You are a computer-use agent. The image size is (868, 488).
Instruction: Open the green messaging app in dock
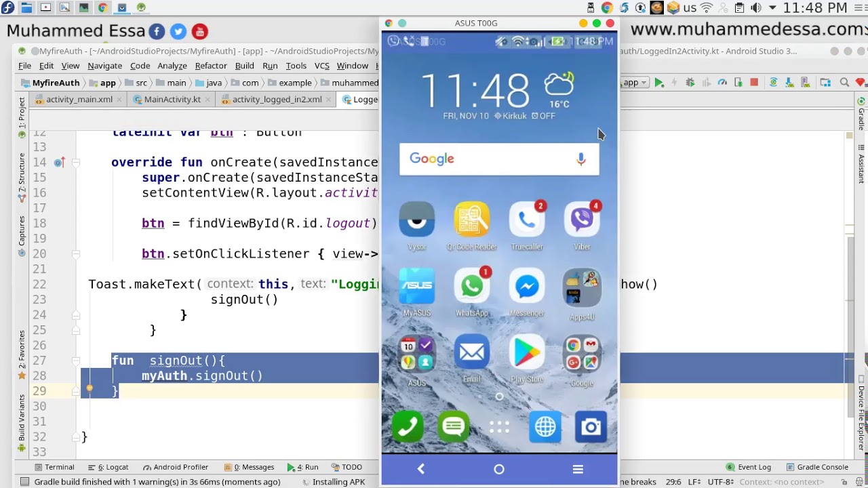tap(453, 426)
